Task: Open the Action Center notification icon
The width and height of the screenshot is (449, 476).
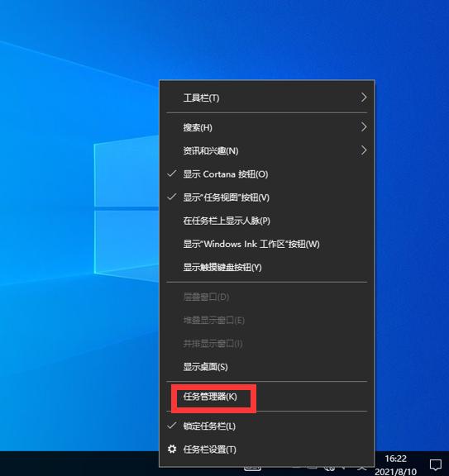Action: tap(435, 464)
